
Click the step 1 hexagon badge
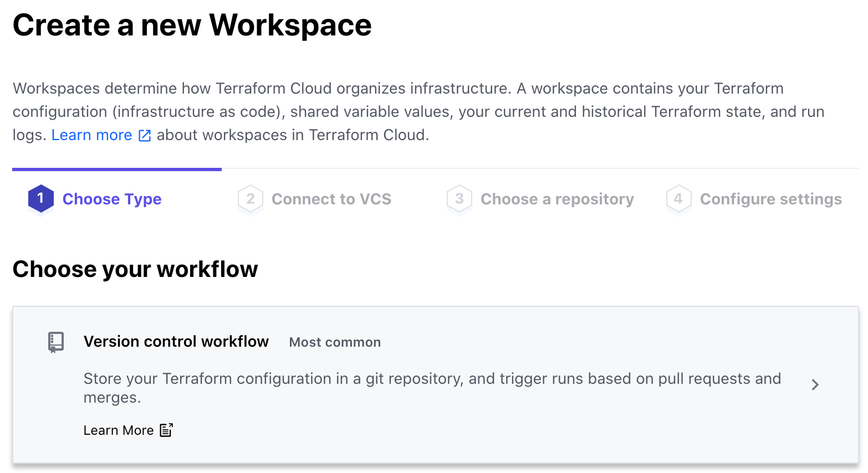pyautogui.click(x=41, y=199)
